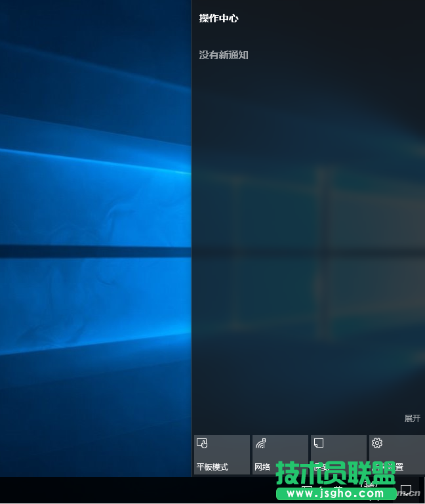Expand quick actions with 展开
The width and height of the screenshot is (425, 504).
[412, 418]
